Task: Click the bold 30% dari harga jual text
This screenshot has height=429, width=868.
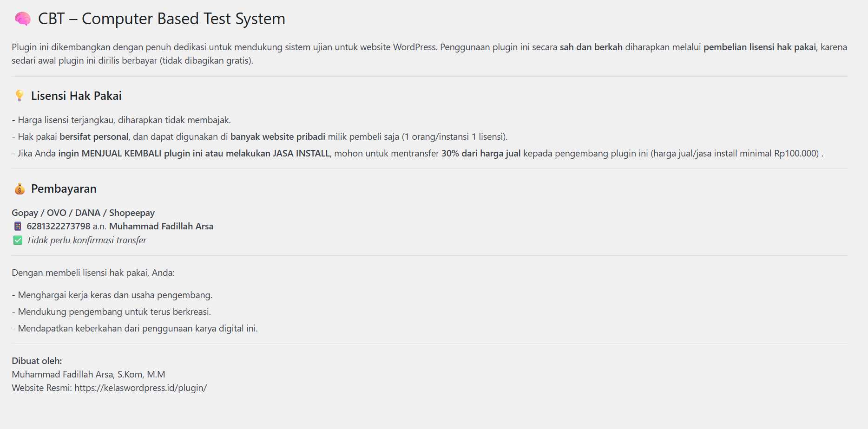Action: pos(481,154)
